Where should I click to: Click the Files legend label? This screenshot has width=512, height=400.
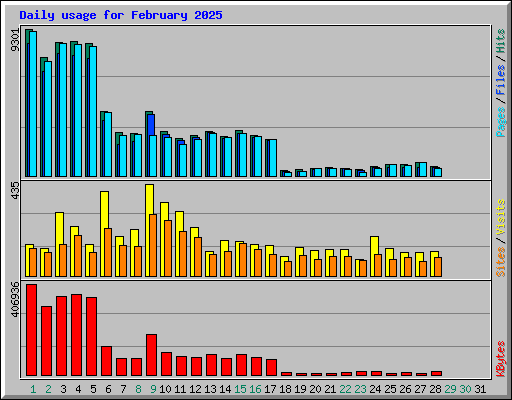(x=501, y=80)
